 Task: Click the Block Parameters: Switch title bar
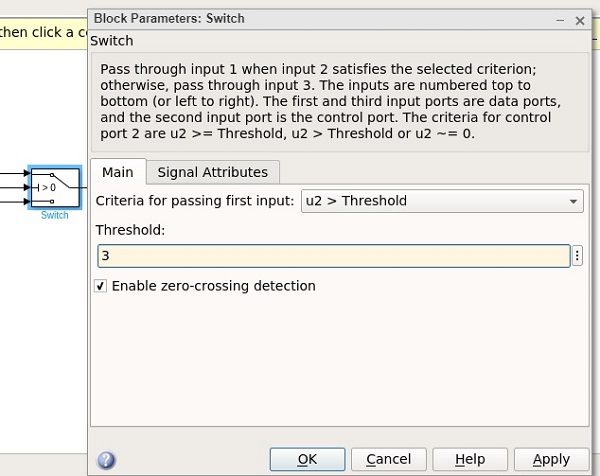click(300, 18)
